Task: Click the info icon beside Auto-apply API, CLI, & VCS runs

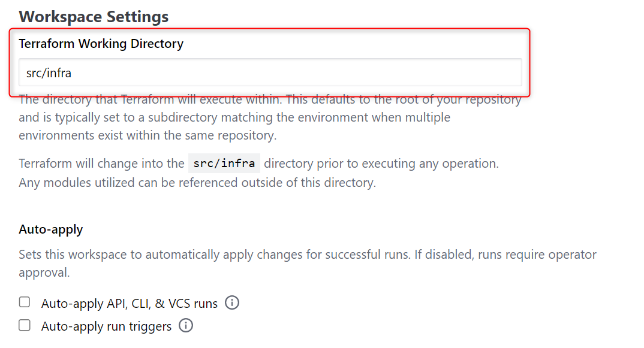Action: pyautogui.click(x=232, y=303)
